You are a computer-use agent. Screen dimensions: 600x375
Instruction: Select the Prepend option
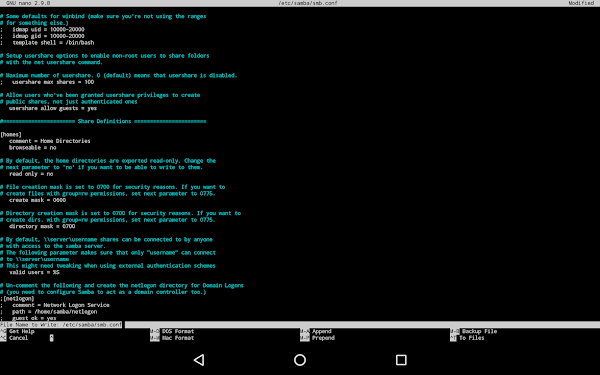point(318,338)
